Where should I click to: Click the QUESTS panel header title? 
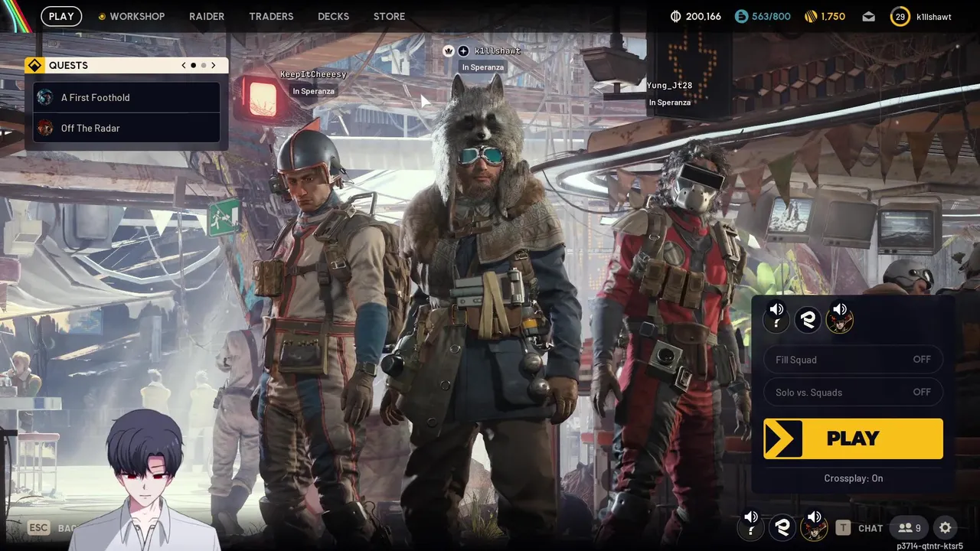pos(68,65)
